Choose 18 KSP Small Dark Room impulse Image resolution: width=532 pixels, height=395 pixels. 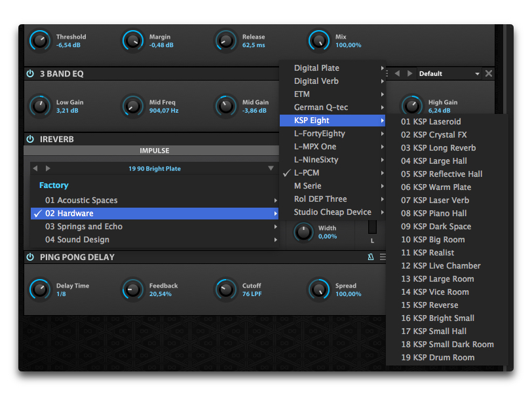coord(447,345)
